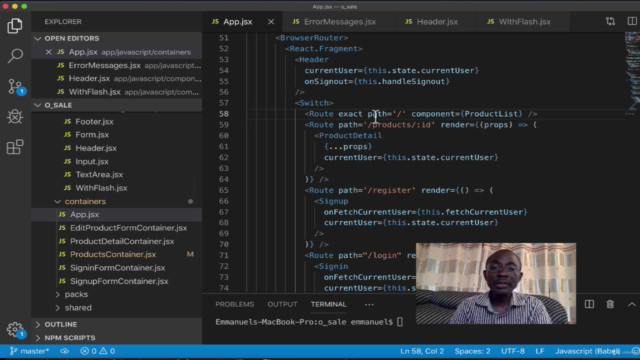
Task: Close App.jsx in Open Editors list
Action: click(49, 52)
